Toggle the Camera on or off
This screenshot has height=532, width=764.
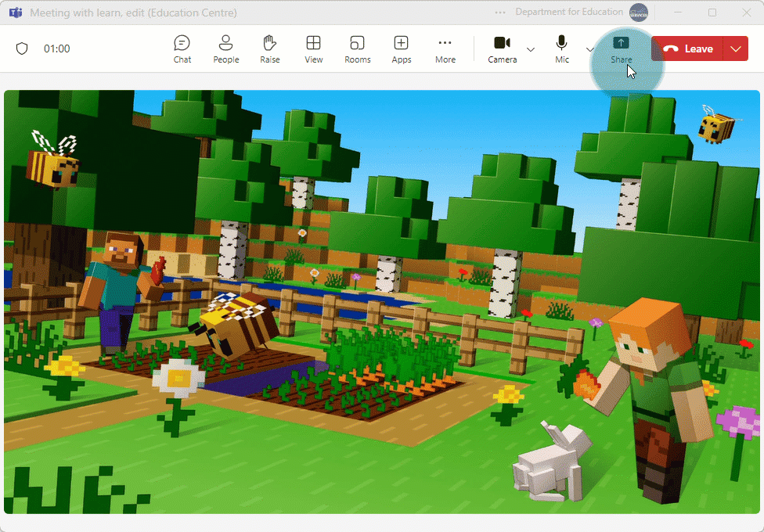(503, 49)
